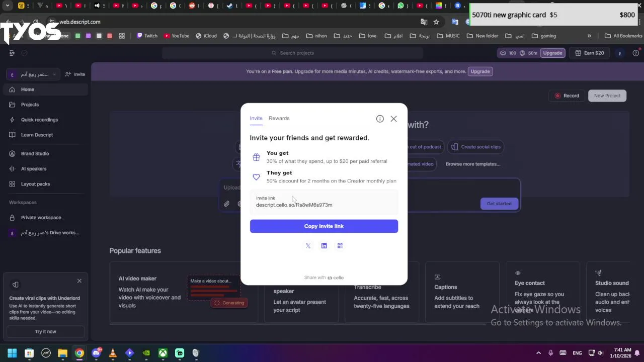Click the Invite button in sidebar header
The height and width of the screenshot is (362, 644).
coord(75,74)
